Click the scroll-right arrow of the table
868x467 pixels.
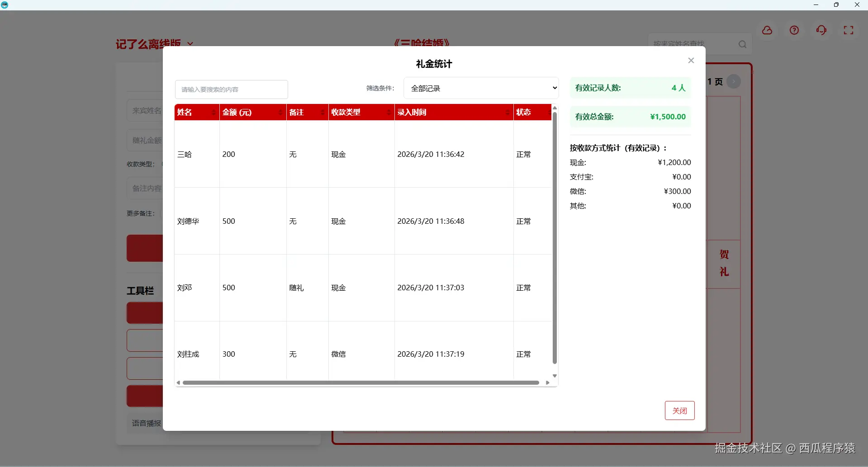tap(548, 383)
